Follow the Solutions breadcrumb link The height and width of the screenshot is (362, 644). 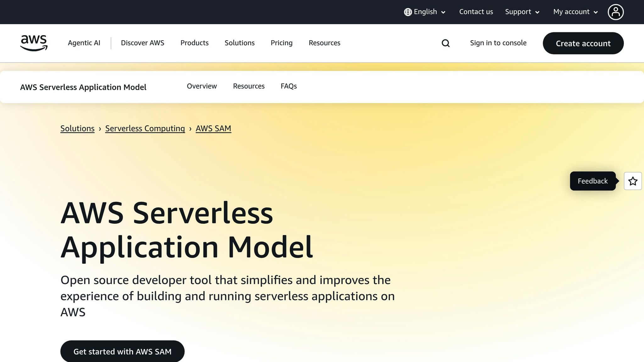77,129
